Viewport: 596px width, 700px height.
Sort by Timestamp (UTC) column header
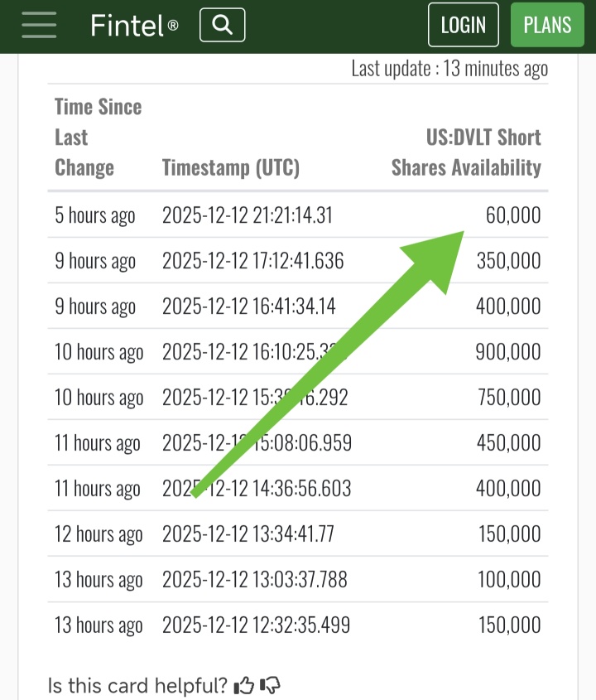pyautogui.click(x=231, y=168)
